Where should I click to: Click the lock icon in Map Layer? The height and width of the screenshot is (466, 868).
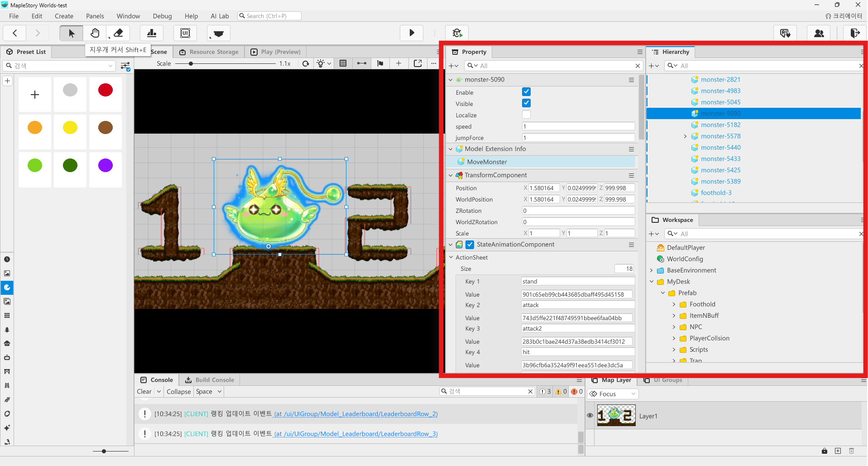click(x=824, y=451)
